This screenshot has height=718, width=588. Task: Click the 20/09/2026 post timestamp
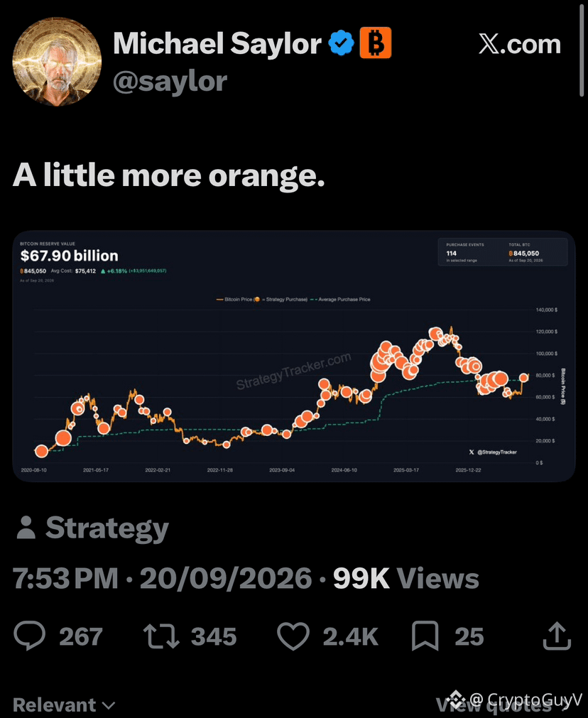coord(226,578)
